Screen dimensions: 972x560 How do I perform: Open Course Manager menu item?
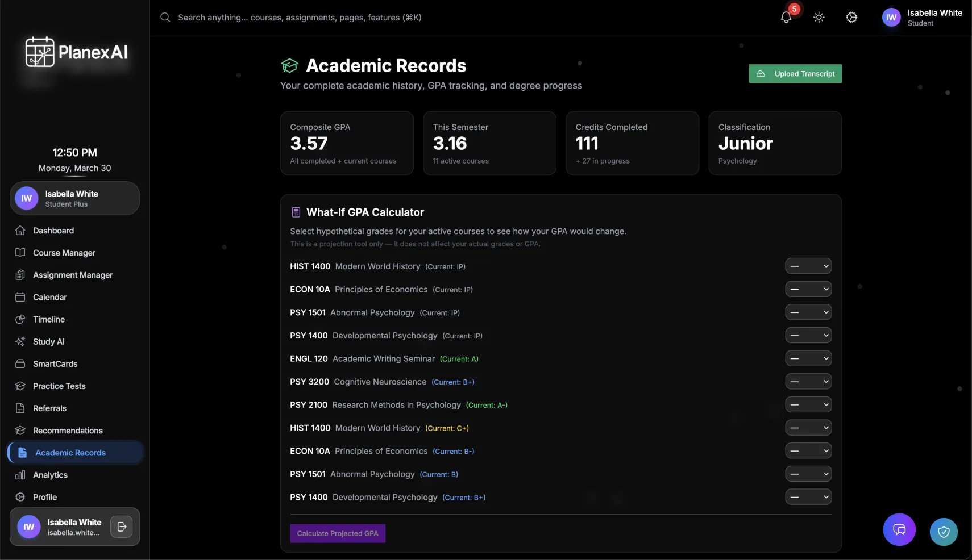pos(74,253)
